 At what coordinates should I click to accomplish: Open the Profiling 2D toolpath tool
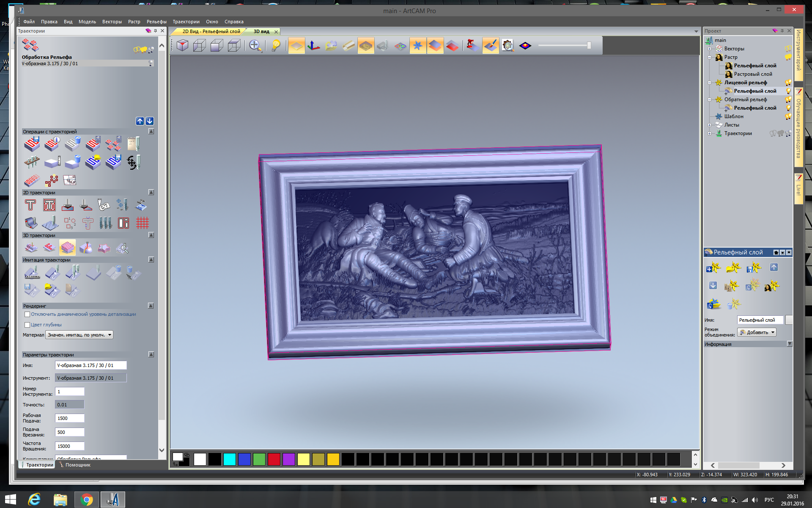(x=30, y=205)
